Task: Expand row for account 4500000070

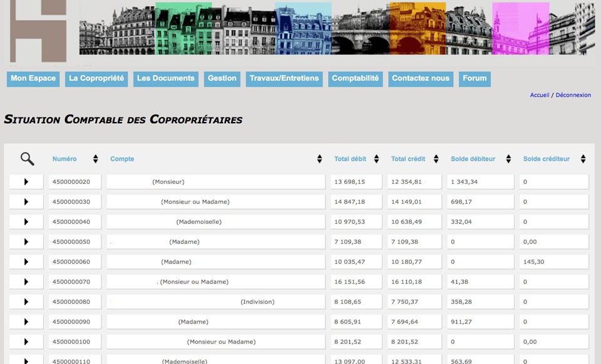Action: coord(26,281)
